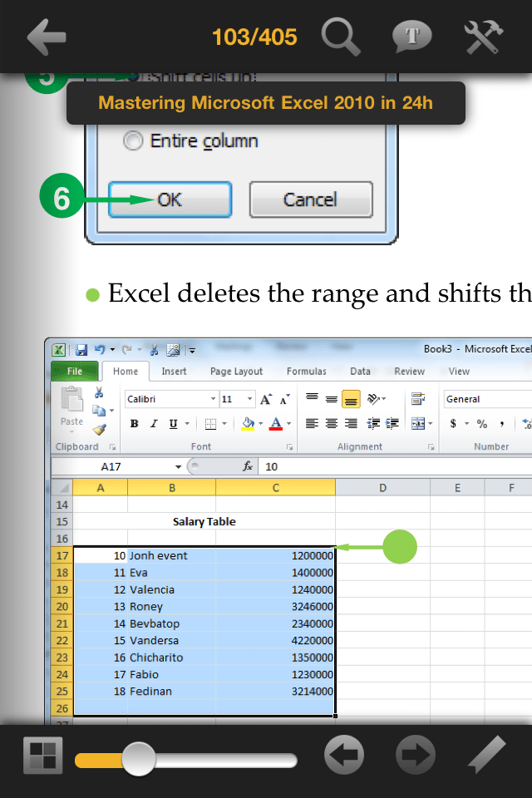Click the Copy icon in Clipboard group
The width and height of the screenshot is (532, 798).
99,411
